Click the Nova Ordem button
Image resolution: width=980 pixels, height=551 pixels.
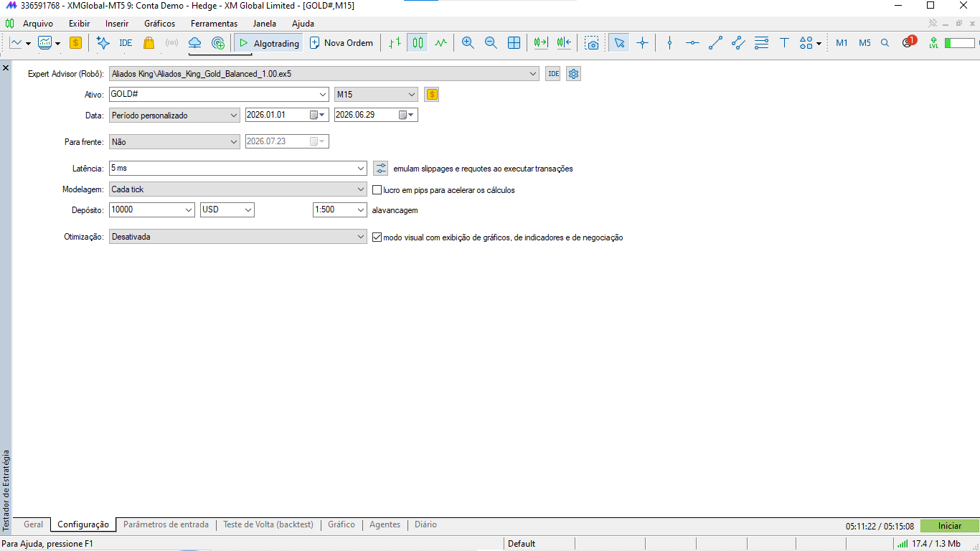click(x=341, y=43)
